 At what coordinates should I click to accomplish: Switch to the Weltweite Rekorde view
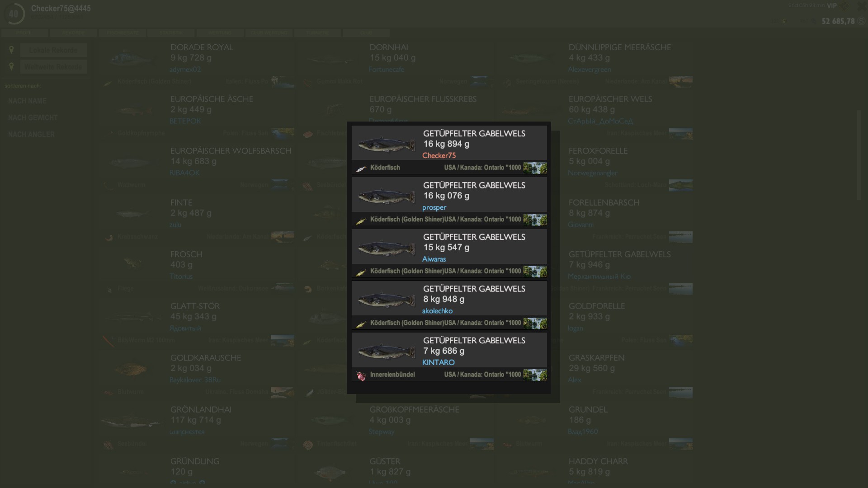point(53,67)
